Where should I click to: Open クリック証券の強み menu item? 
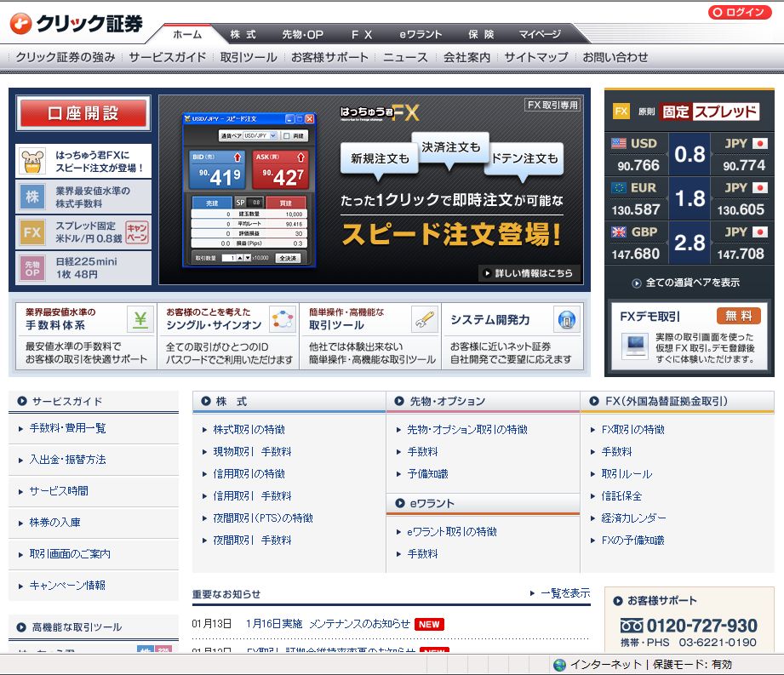coord(66,58)
